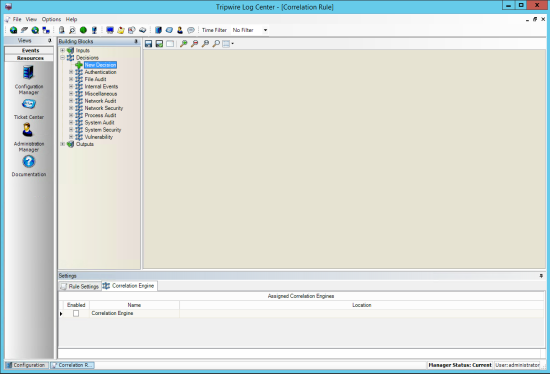Viewport: 550px width, 374px height.
Task: Enable the Correlation Engine checkbox
Action: (x=76, y=313)
